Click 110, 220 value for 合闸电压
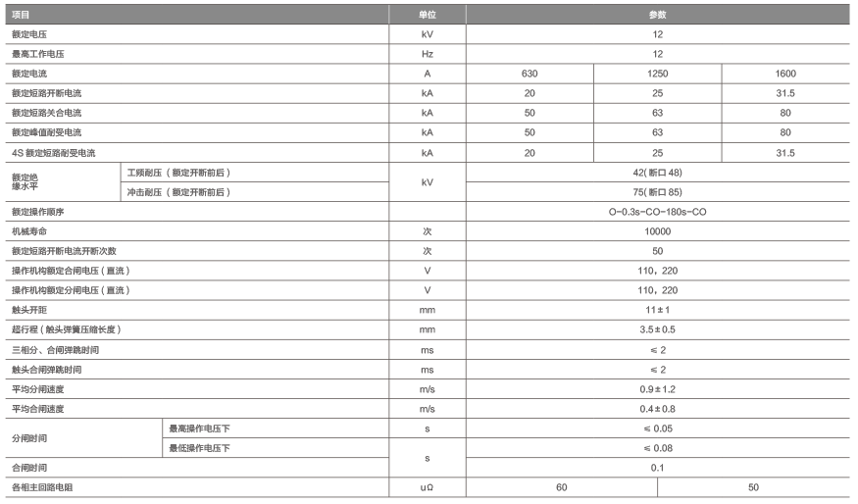The width and height of the screenshot is (858, 504). pyautogui.click(x=657, y=272)
